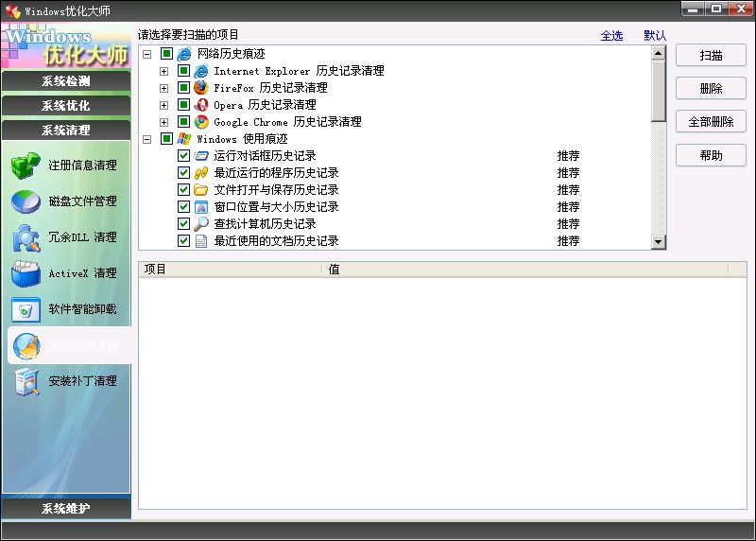Click the FireFox icon in the tree

click(200, 88)
